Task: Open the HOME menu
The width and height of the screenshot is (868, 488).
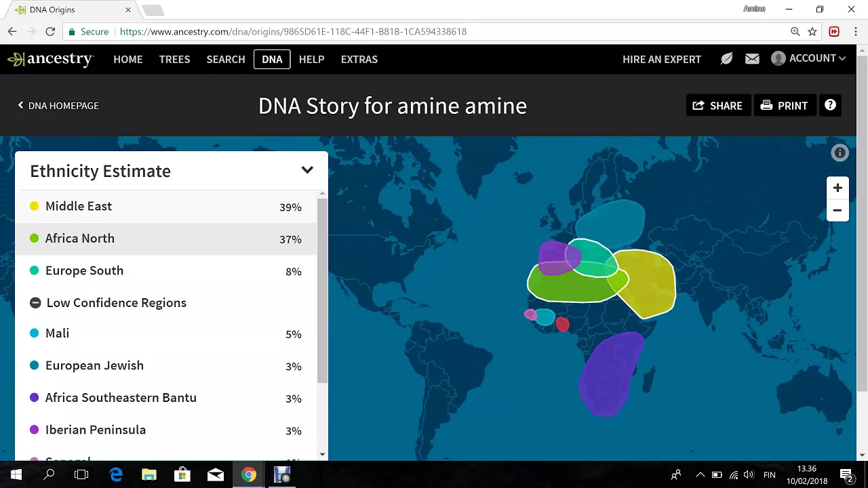Action: click(x=127, y=59)
